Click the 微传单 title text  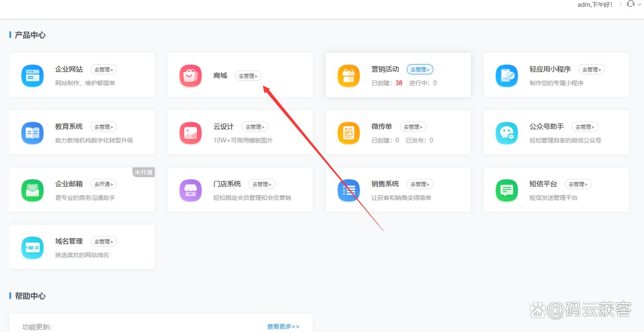pos(382,127)
